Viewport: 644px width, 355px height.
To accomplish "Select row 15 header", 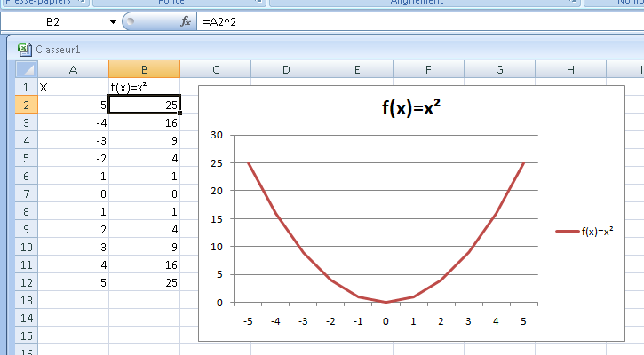I will click(27, 335).
